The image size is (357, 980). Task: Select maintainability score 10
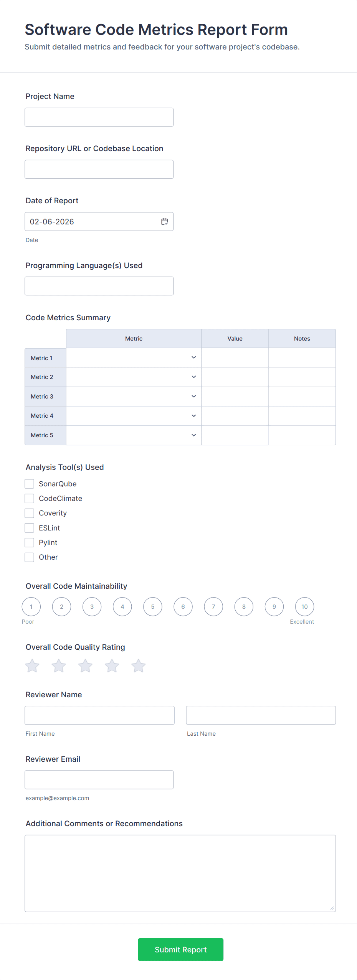(x=304, y=606)
